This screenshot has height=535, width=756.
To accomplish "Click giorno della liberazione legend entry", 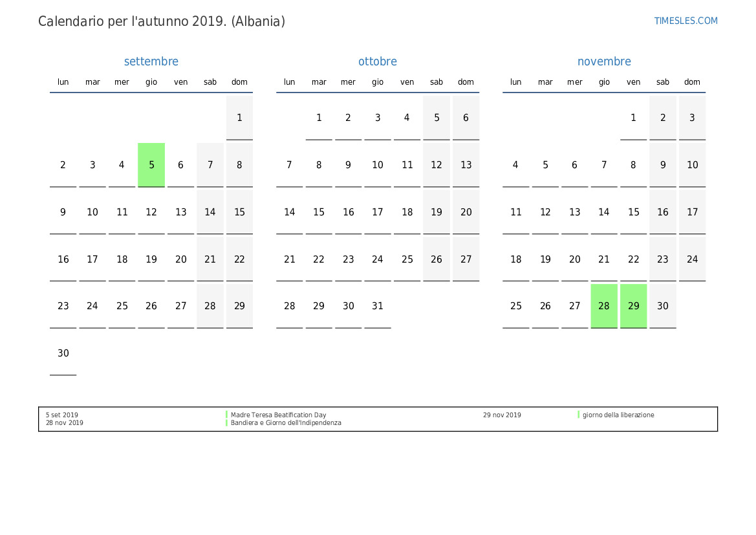I will pyautogui.click(x=618, y=415).
